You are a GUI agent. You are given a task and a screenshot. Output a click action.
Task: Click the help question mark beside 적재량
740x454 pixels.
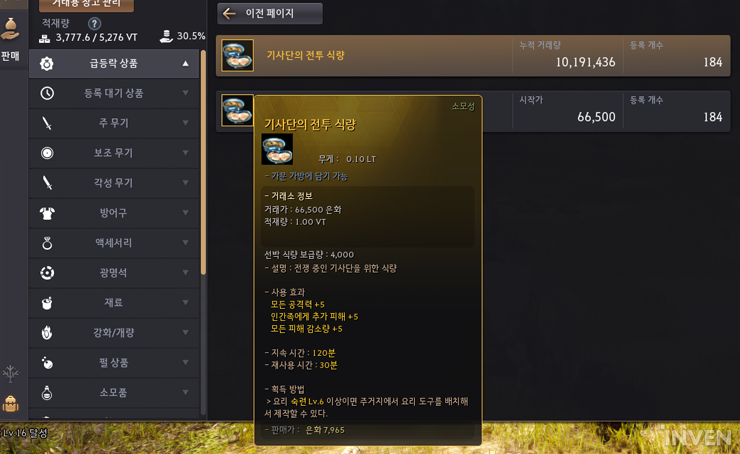click(x=94, y=23)
